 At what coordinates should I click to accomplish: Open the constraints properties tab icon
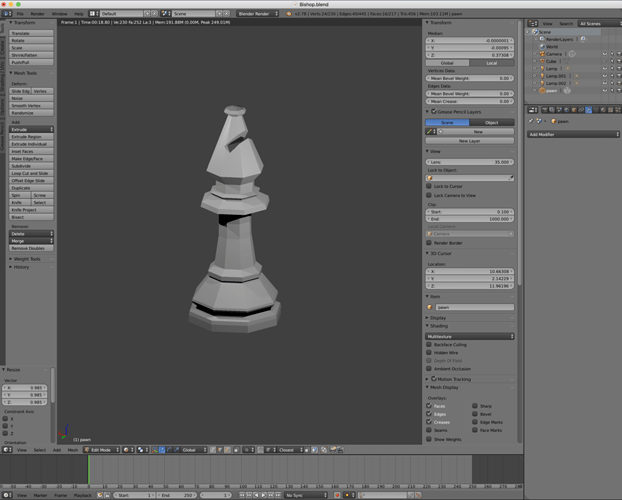pyautogui.click(x=581, y=110)
